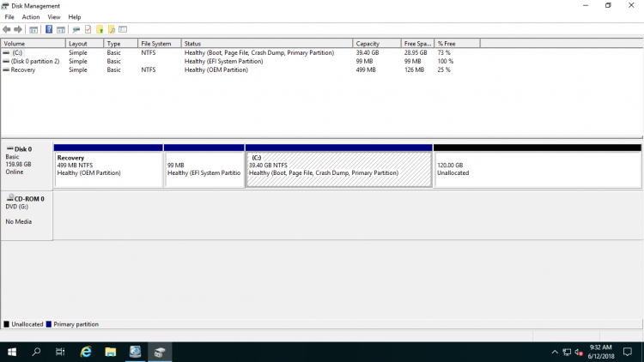Open the taskbar Search icon
This screenshot has height=362, width=644.
click(x=36, y=352)
